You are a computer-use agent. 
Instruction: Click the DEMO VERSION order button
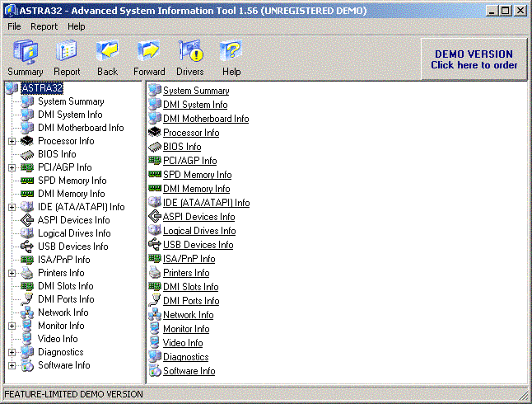474,59
